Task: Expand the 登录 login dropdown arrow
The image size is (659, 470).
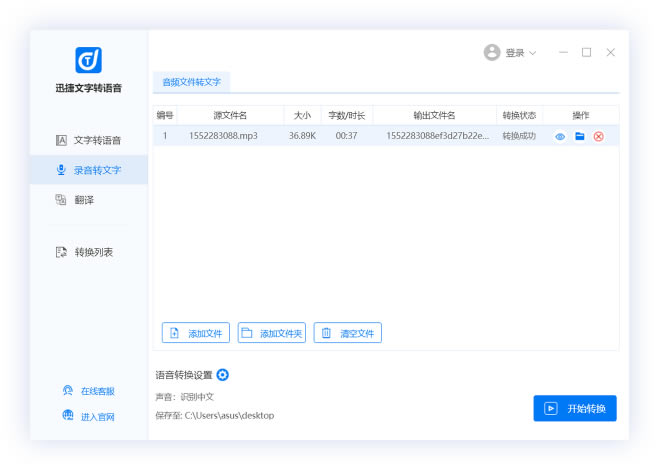Action: pyautogui.click(x=532, y=53)
